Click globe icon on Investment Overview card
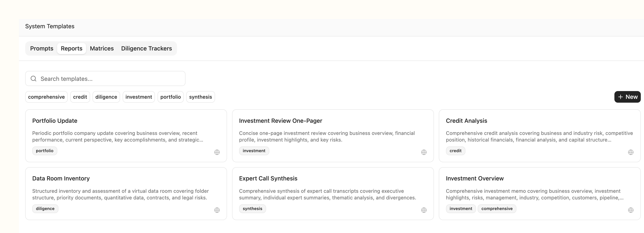644x233 pixels. [631, 210]
